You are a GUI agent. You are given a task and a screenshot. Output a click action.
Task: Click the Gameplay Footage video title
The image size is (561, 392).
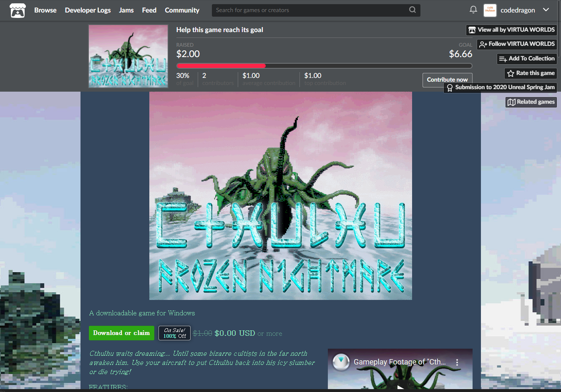400,362
